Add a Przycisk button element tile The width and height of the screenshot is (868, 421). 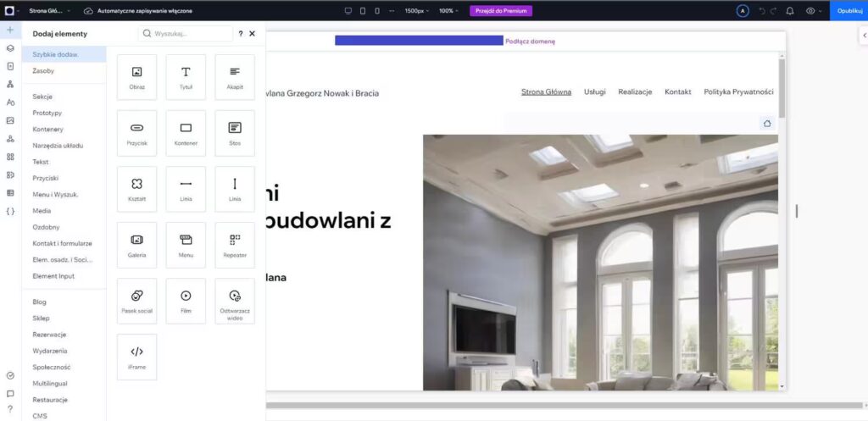click(136, 133)
